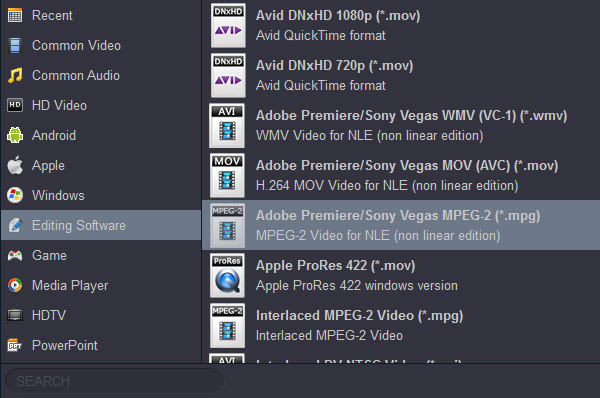
Task: Click the Interlaced MPEG-2 Video icon
Action: point(227,326)
